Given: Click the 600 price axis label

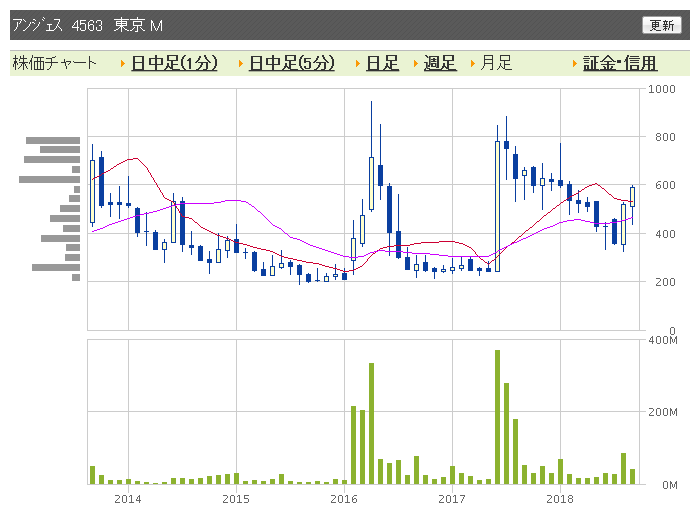Looking at the screenshot, I should pyautogui.click(x=665, y=185).
